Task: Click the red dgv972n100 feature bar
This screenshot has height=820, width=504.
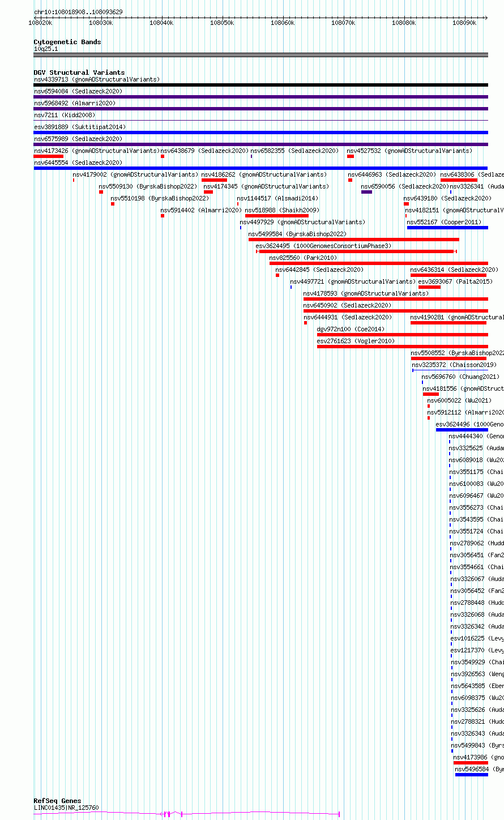Action: coord(403,335)
